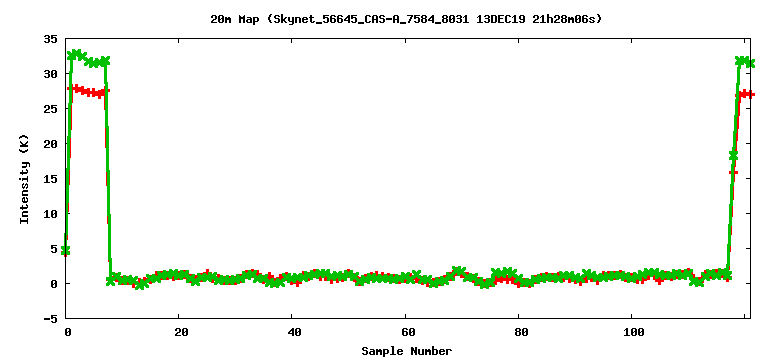This screenshot has width=768, height=360.
Task: Click the 60 tick label on x-axis
Action: click(407, 333)
